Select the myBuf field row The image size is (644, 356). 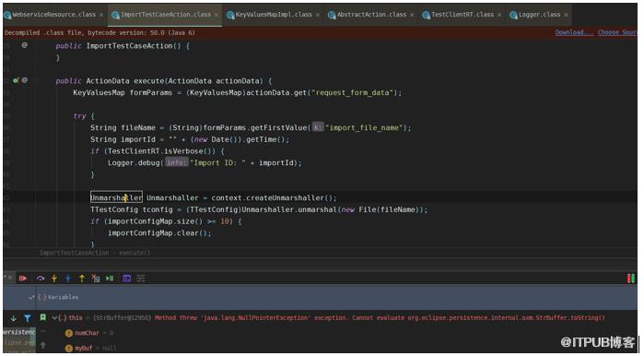click(91, 348)
